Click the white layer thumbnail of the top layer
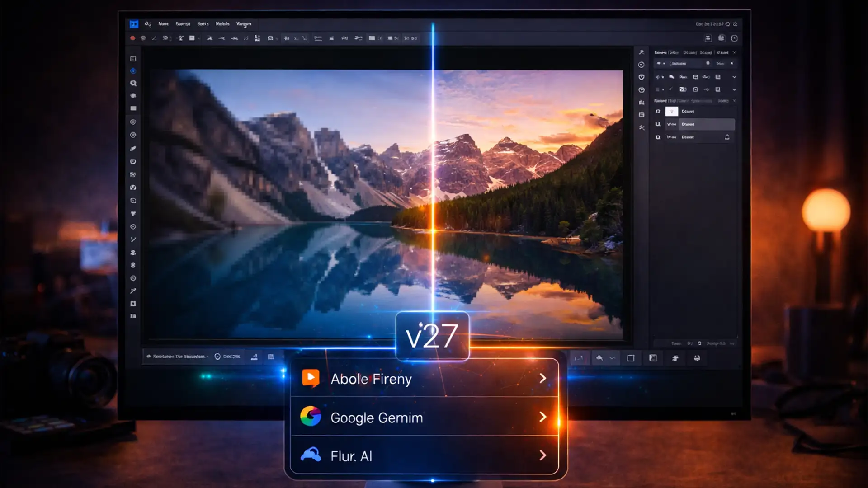 pos(672,111)
